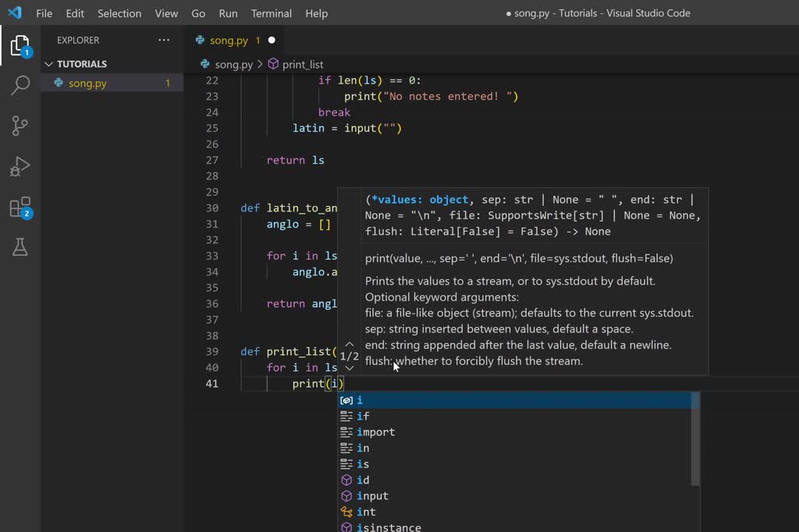Viewport: 799px width, 532px height.
Task: Open Explorer's three-dot more actions menu
Action: point(163,40)
